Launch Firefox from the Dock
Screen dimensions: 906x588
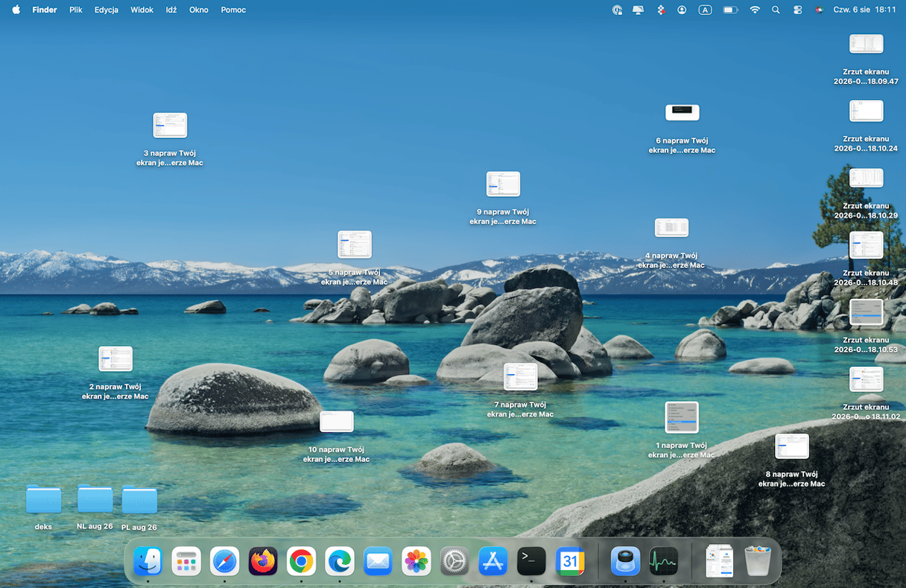(x=263, y=561)
